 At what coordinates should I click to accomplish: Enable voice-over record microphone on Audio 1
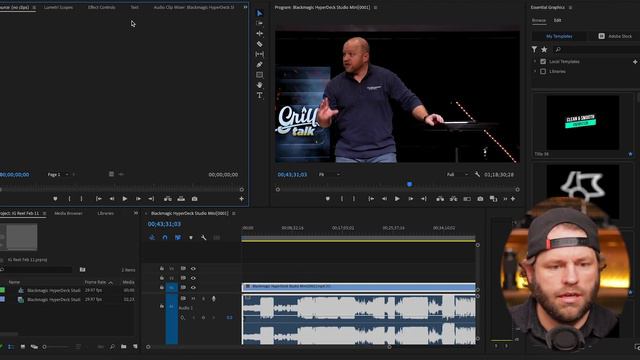(x=213, y=299)
